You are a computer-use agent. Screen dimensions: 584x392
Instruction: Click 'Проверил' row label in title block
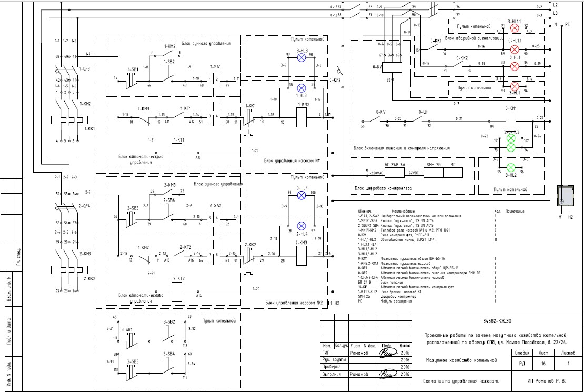point(331,367)
